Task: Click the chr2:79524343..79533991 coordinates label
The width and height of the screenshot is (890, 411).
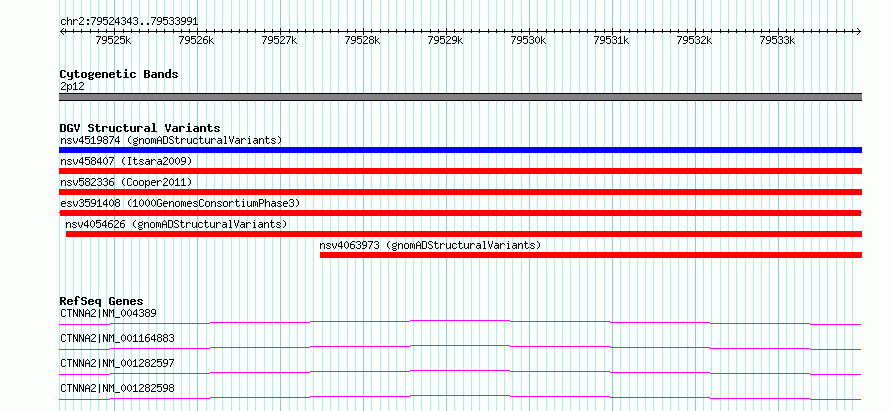Action: [129, 22]
